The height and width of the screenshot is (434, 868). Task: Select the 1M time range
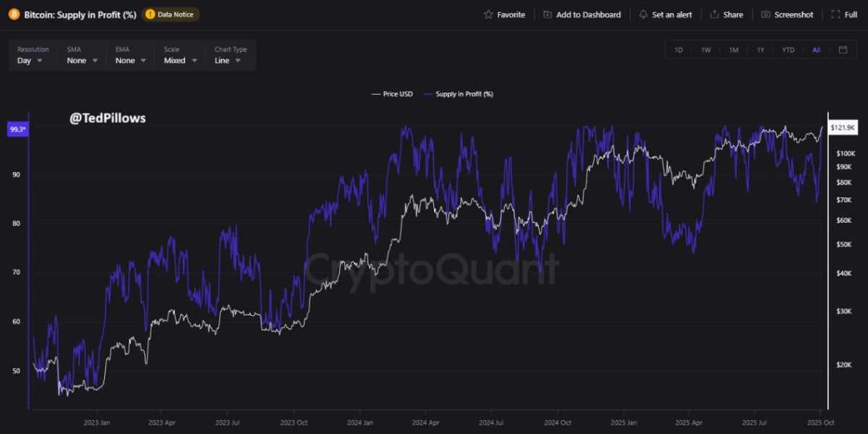tap(733, 50)
